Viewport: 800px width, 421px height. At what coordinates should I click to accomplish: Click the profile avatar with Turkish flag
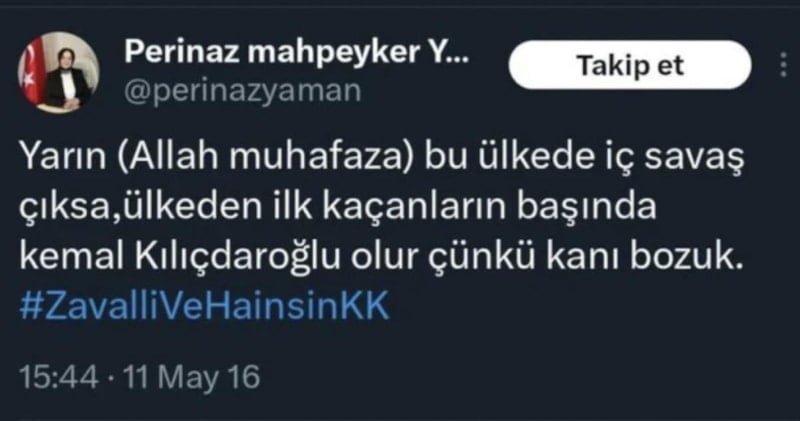(x=59, y=72)
